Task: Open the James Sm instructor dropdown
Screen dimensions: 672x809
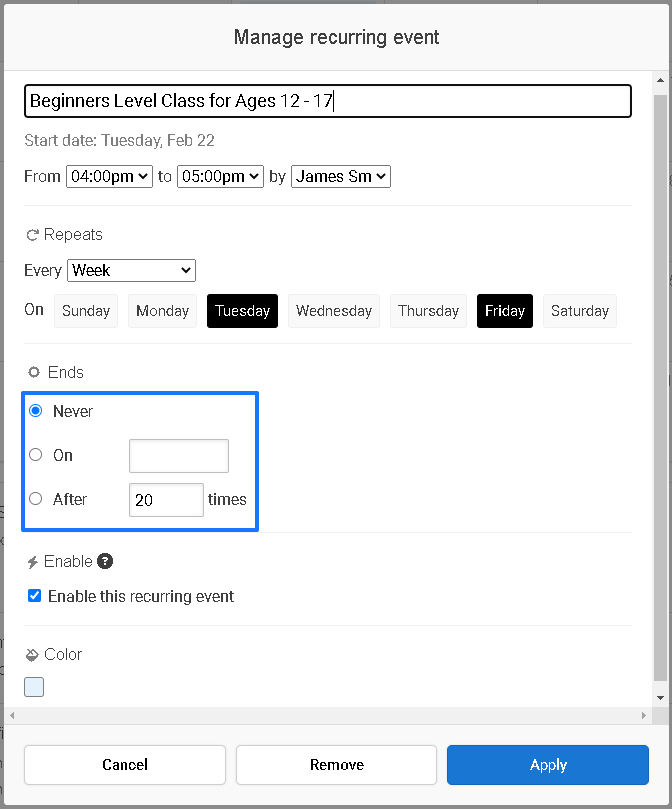Action: coord(341,176)
